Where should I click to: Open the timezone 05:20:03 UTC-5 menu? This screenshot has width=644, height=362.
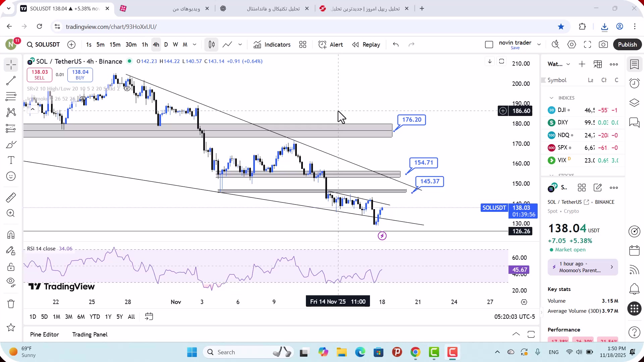click(515, 317)
